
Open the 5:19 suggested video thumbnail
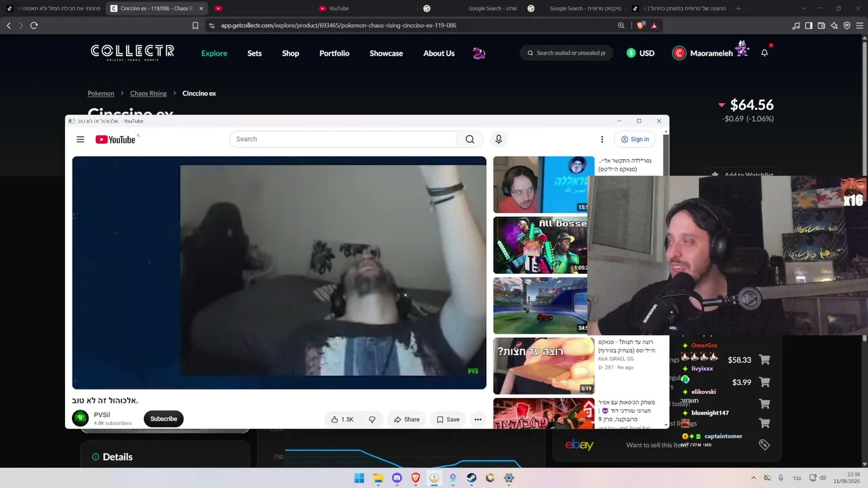[544, 366]
